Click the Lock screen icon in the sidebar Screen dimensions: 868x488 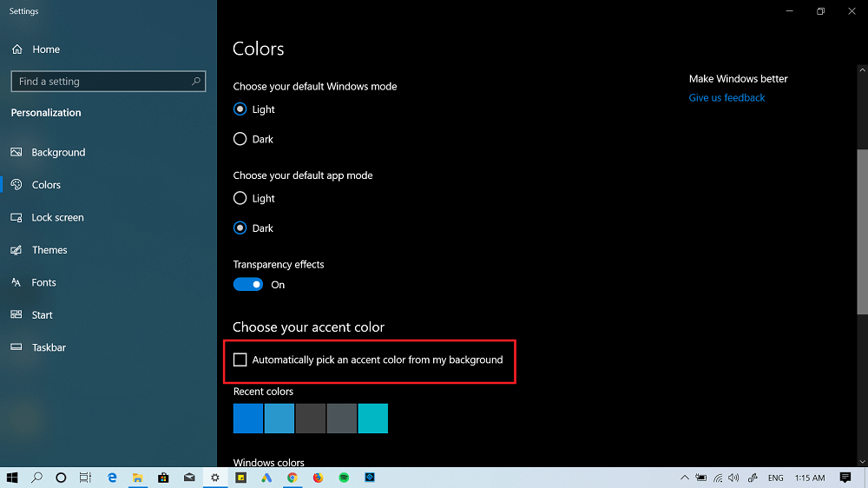tap(16, 217)
